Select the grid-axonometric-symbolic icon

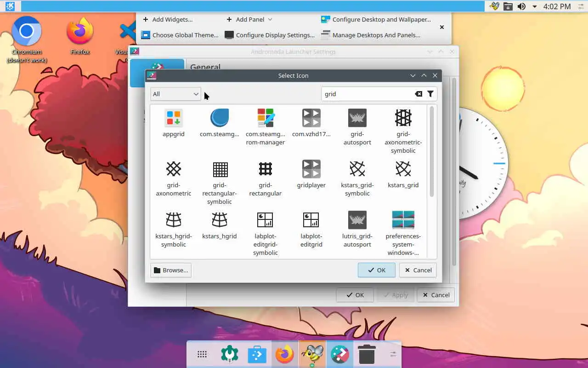403,118
